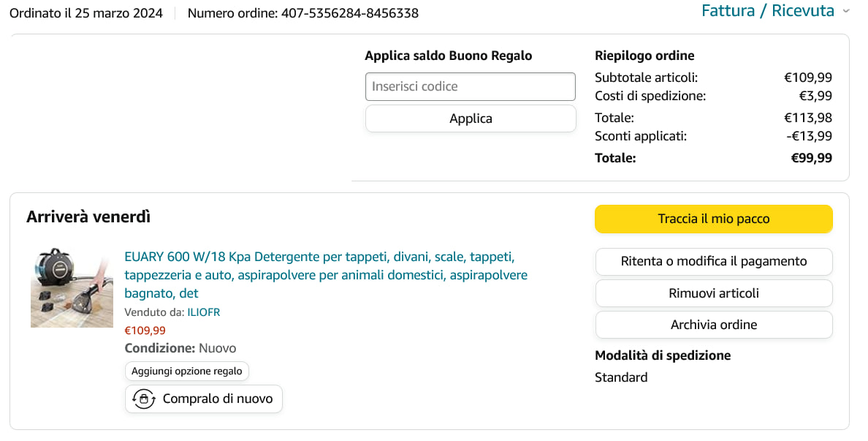Archive the order with Archivia ordine
The width and height of the screenshot is (868, 441).
pyautogui.click(x=713, y=325)
